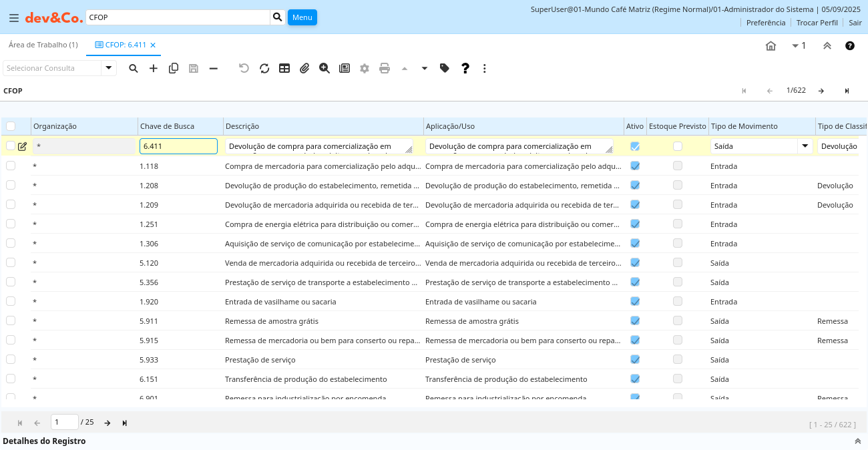
Task: Click the home icon
Action: click(x=771, y=45)
